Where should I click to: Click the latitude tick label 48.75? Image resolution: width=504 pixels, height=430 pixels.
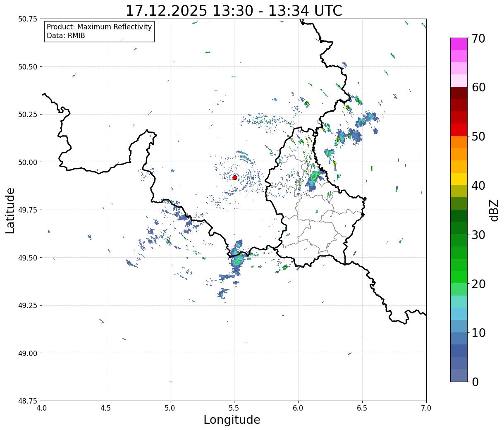coord(27,401)
